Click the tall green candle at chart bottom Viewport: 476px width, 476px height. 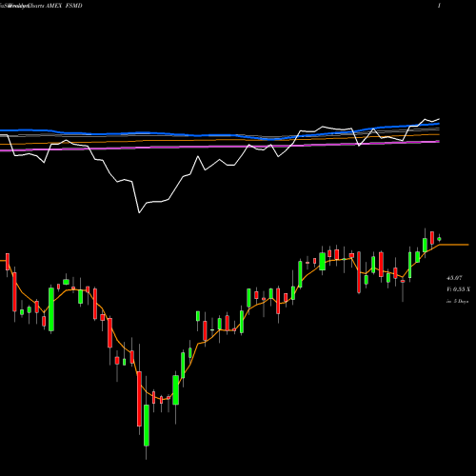coord(147,426)
